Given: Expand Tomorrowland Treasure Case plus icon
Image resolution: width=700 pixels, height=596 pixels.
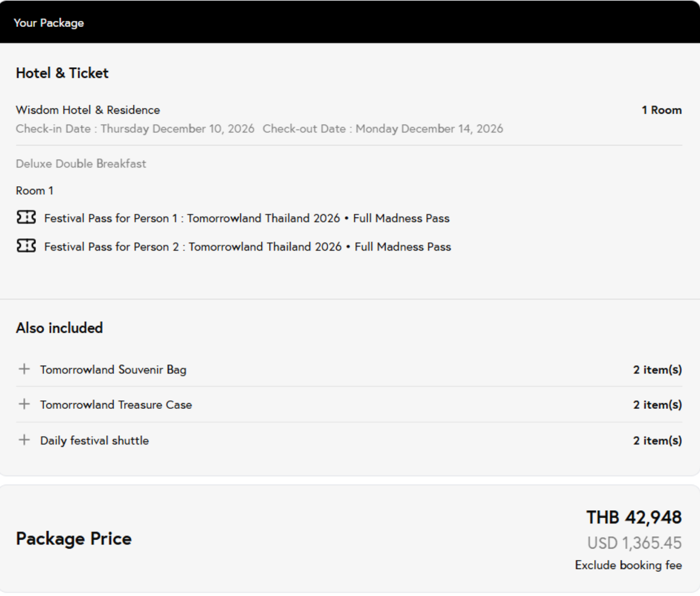Looking at the screenshot, I should click(24, 404).
